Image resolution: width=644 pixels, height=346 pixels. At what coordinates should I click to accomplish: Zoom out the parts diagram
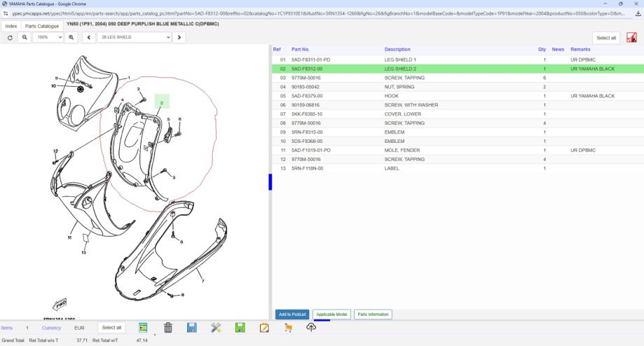(x=25, y=37)
